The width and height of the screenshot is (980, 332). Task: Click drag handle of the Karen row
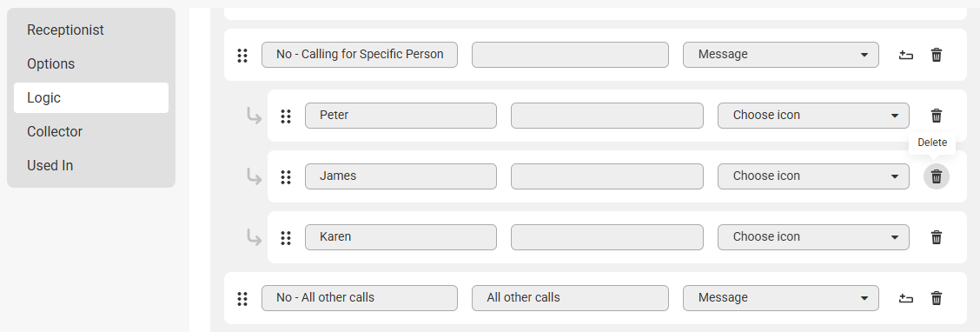click(x=286, y=237)
